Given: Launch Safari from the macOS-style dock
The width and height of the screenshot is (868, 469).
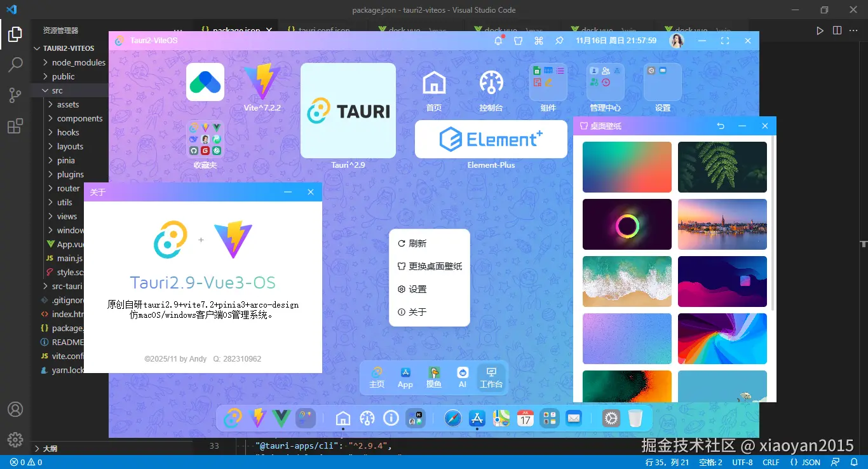Looking at the screenshot, I should coord(452,418).
